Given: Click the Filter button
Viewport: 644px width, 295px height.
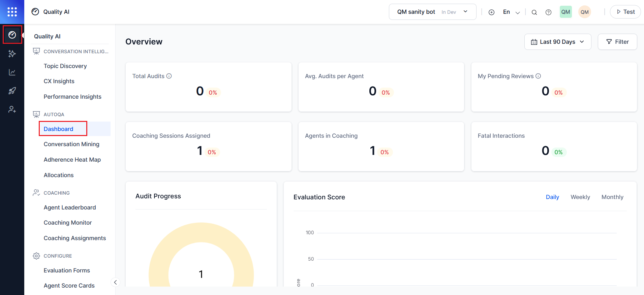Looking at the screenshot, I should [x=617, y=42].
